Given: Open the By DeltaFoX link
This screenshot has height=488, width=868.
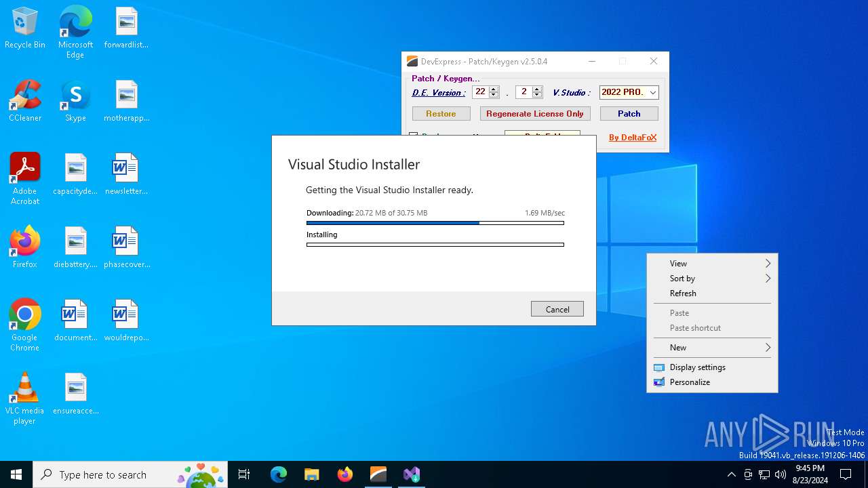Looking at the screenshot, I should pyautogui.click(x=633, y=138).
